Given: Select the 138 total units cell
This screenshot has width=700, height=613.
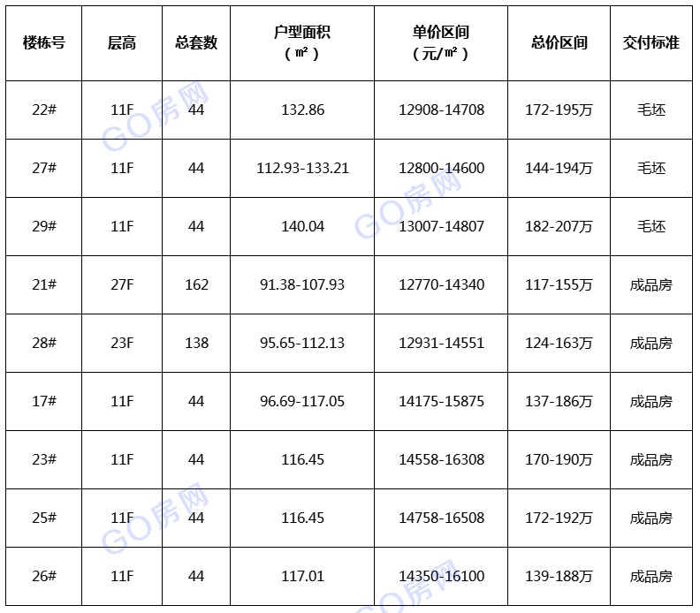Looking at the screenshot, I should coord(196,343).
